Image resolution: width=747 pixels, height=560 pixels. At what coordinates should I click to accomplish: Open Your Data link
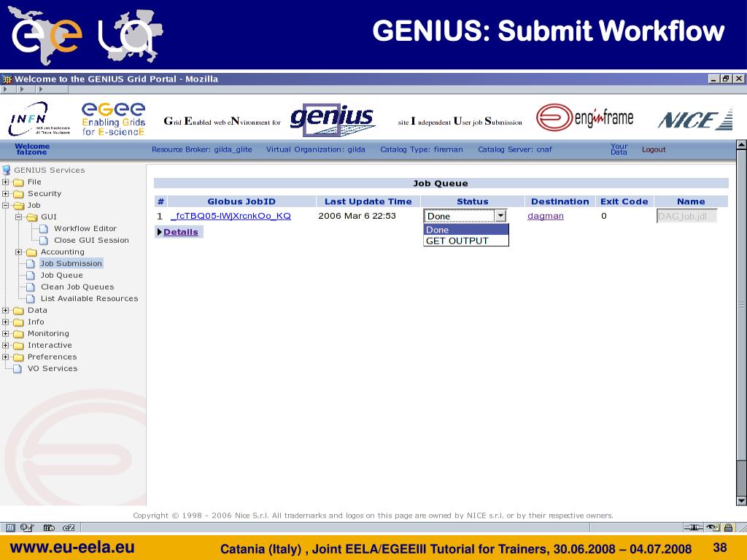coord(619,149)
